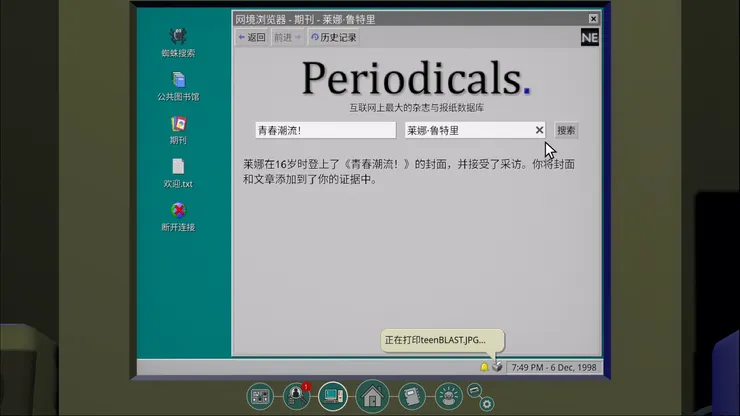Open the 欢迎.txt file icon
The height and width of the screenshot is (416, 740).
click(178, 173)
